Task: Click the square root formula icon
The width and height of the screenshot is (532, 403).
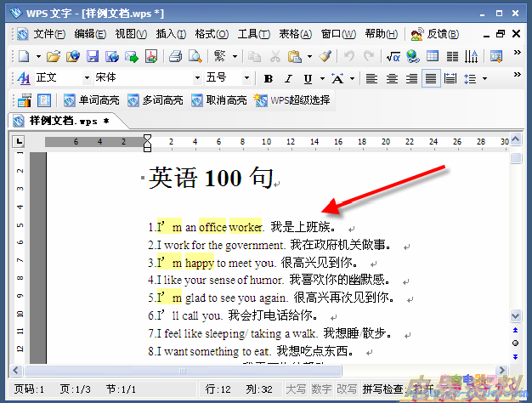Action: point(393,57)
